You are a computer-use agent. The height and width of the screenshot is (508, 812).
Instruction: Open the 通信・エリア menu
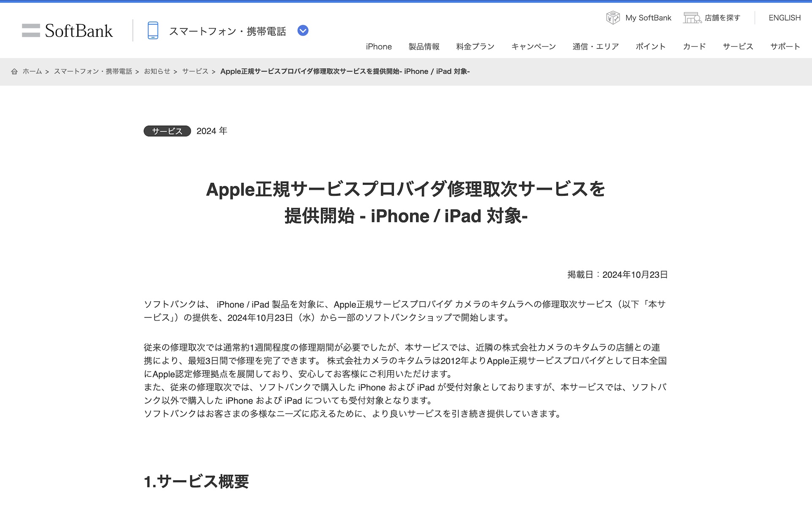point(596,47)
